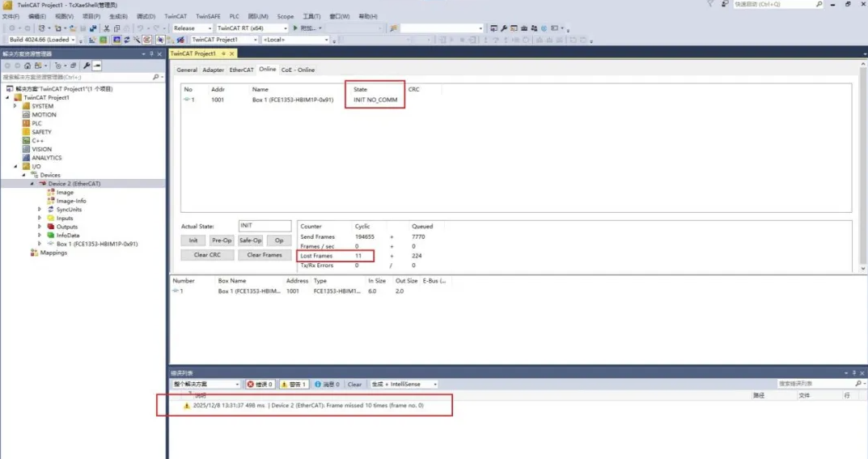Click the Restart TwinCAT Run Mode icon
Screen dimensions: 868x459
coord(103,40)
